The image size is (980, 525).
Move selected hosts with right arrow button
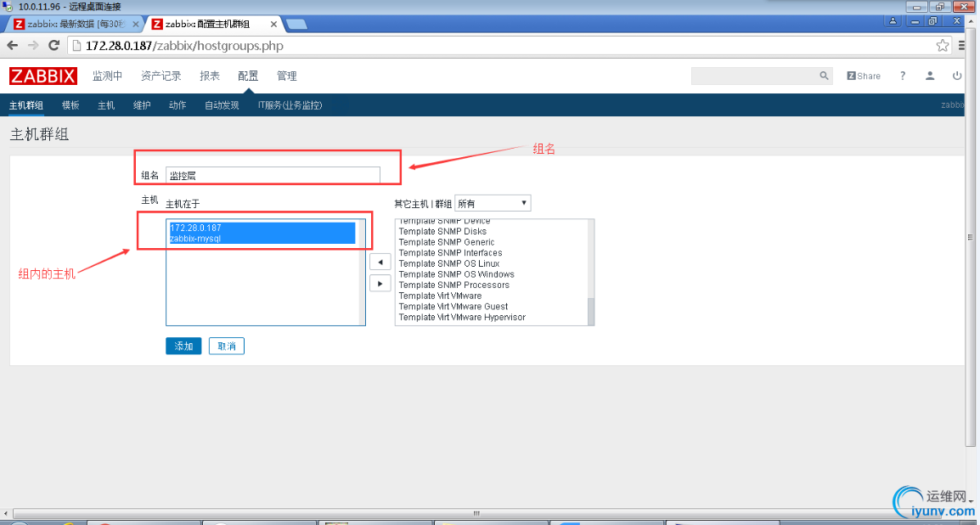click(x=380, y=283)
